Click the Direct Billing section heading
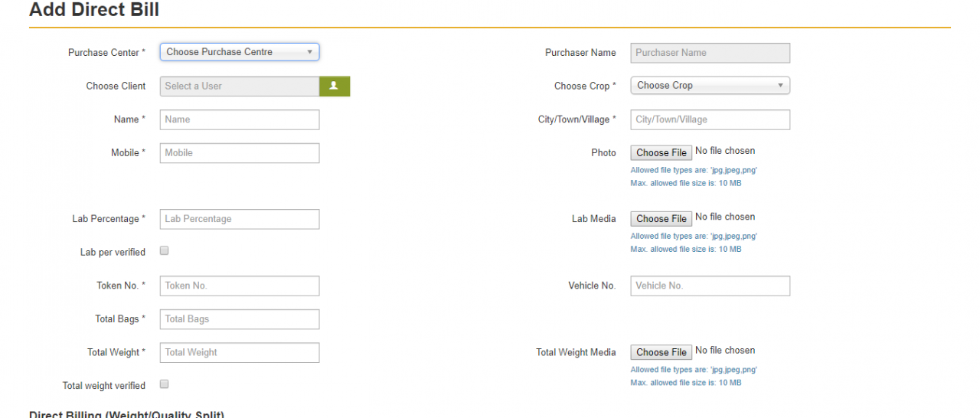Image resolution: width=980 pixels, height=418 pixels. pyautogui.click(x=127, y=414)
